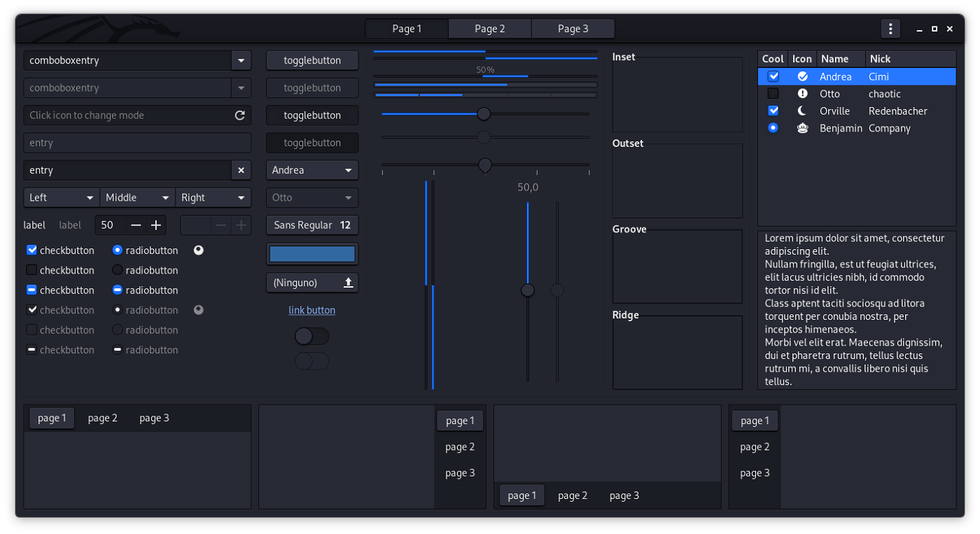Select the second unselected radiobutton

tap(118, 270)
